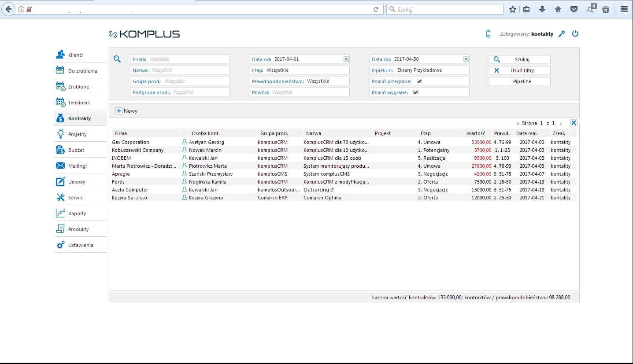Viewport: 633px width, 364px height.
Task: Select Kontrakty in the sidebar
Action: [80, 118]
